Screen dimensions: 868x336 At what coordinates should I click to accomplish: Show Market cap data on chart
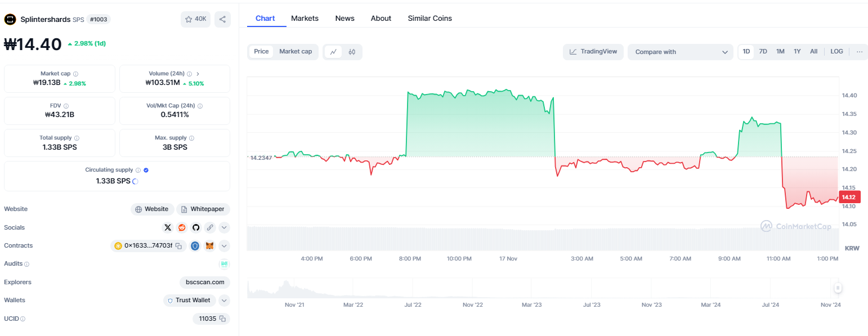[296, 52]
